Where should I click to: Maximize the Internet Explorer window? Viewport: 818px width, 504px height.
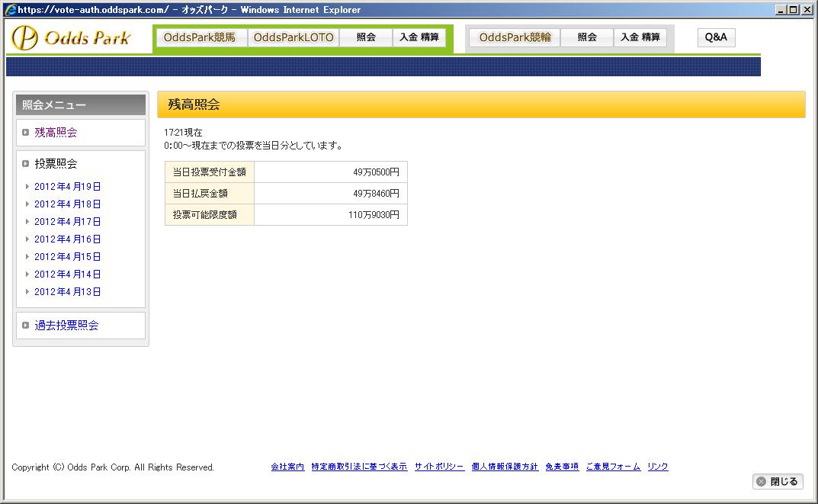click(x=793, y=9)
